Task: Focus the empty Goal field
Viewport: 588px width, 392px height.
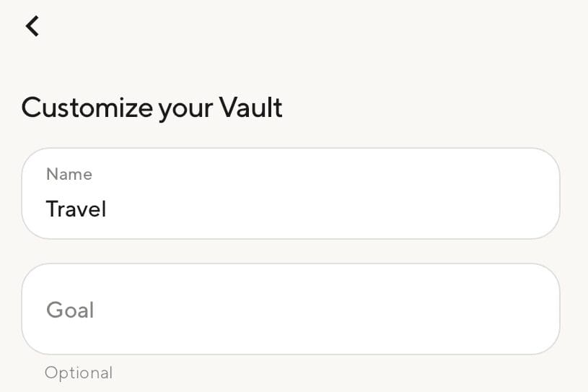Action: 290,309
